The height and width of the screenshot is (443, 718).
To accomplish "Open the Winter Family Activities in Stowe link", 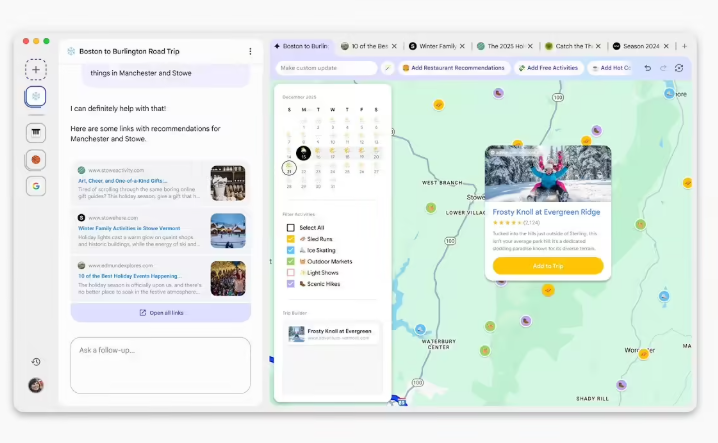I will pyautogui.click(x=139, y=227).
